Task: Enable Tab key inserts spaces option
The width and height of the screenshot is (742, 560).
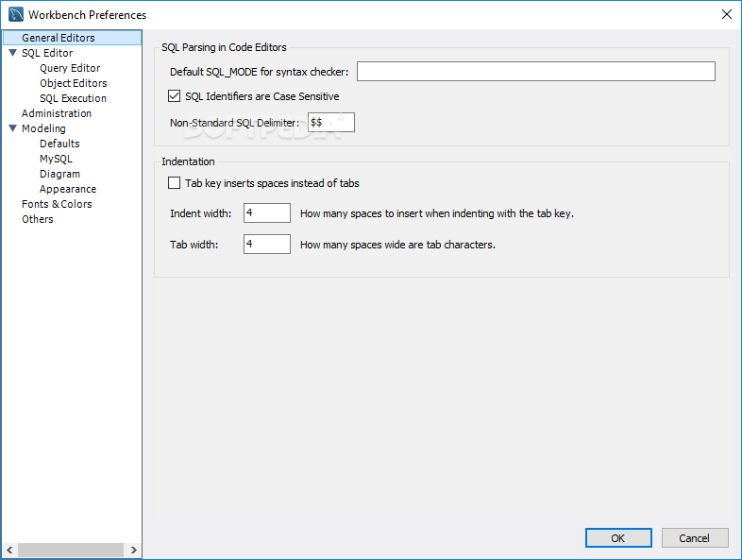Action: (174, 182)
